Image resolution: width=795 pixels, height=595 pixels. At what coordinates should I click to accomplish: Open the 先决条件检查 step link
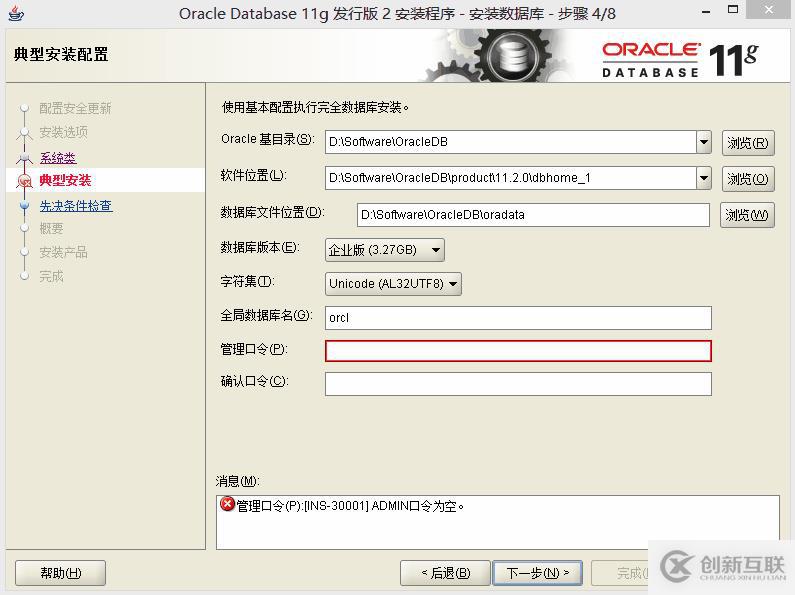coord(76,206)
